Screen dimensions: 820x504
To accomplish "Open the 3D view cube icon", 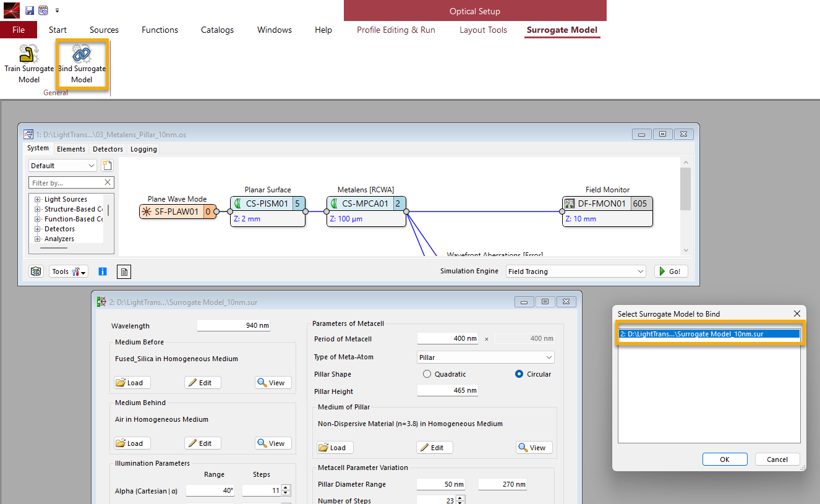I will click(36, 271).
